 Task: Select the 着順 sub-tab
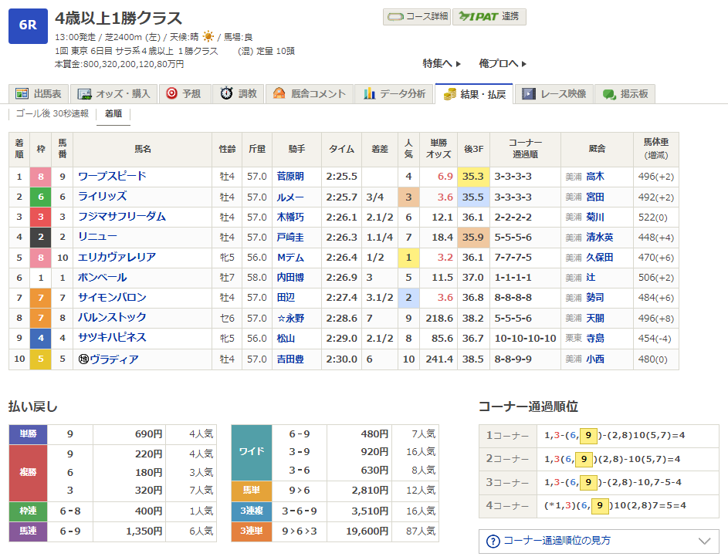(113, 114)
